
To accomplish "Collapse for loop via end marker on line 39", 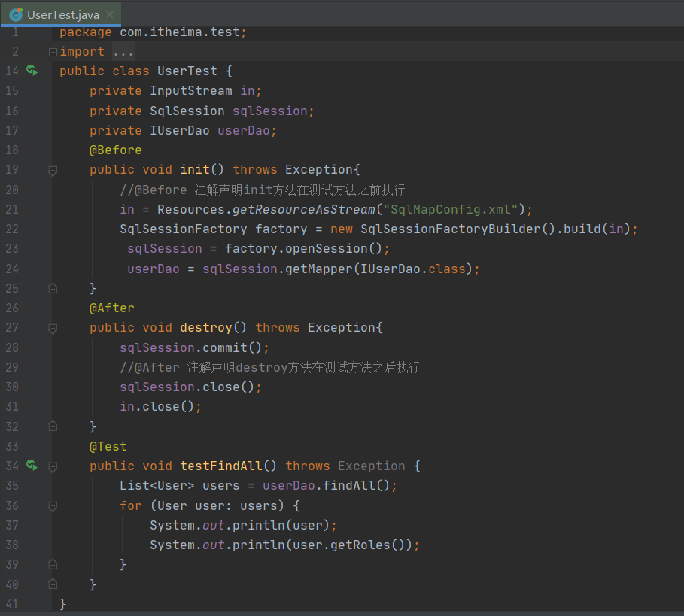I will [53, 564].
